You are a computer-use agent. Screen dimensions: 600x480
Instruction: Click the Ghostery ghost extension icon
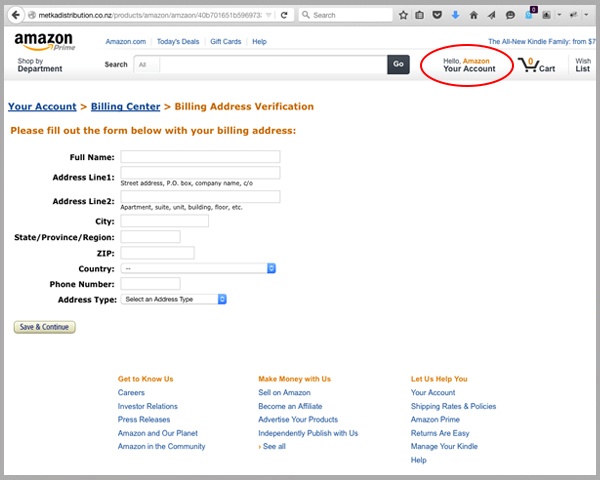click(530, 15)
